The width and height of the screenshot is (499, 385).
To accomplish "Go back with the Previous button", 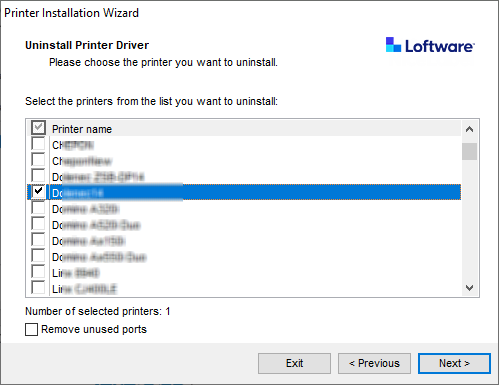I will point(374,363).
